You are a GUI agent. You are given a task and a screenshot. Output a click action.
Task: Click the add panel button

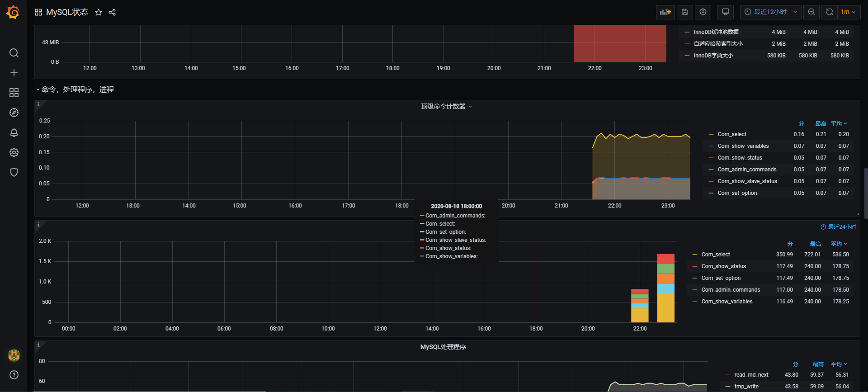[665, 12]
